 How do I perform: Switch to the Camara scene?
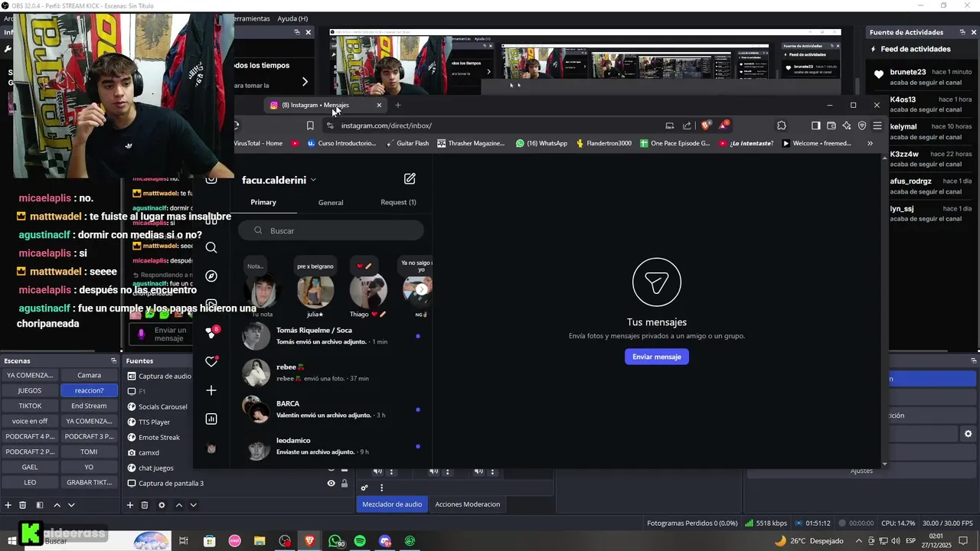click(89, 375)
